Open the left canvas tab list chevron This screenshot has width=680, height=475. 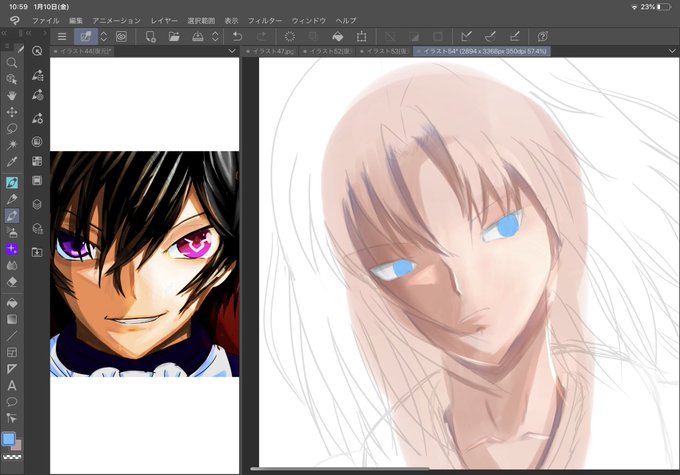232,51
